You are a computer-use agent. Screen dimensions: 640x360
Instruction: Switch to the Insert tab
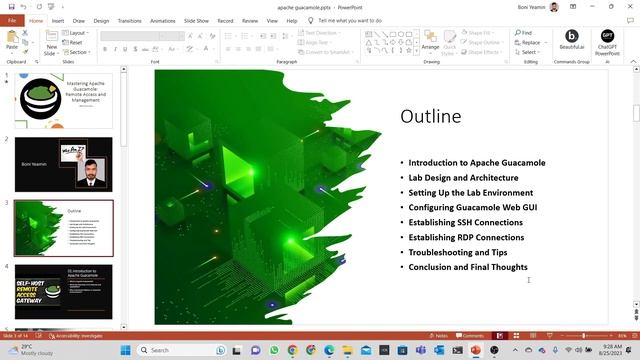58,21
